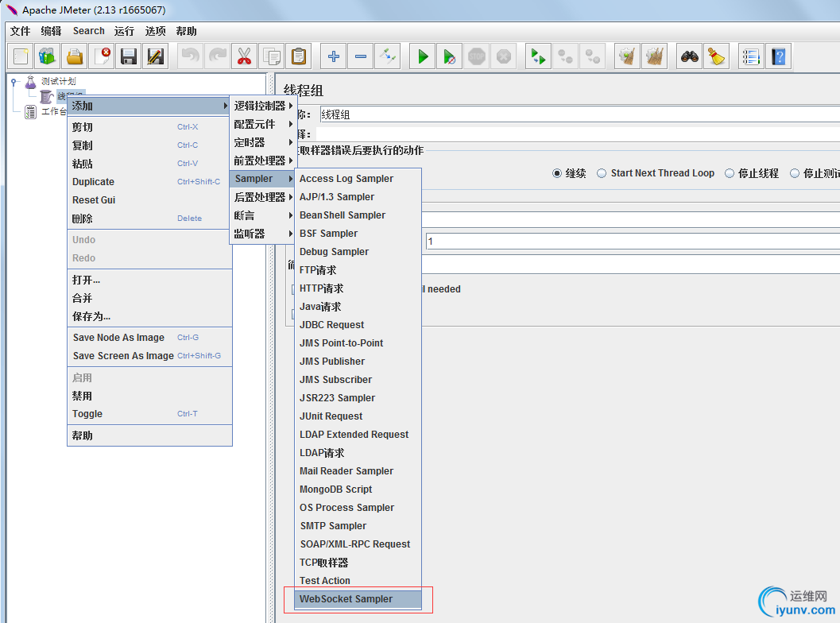
Task: Click Save Node As Image
Action: (149, 338)
